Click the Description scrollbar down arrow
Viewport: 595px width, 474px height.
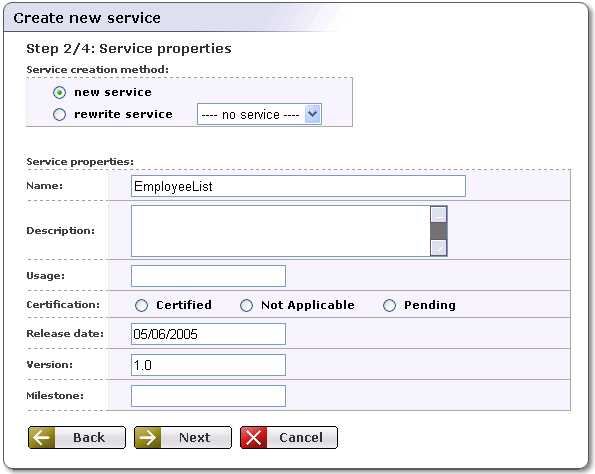click(x=439, y=248)
